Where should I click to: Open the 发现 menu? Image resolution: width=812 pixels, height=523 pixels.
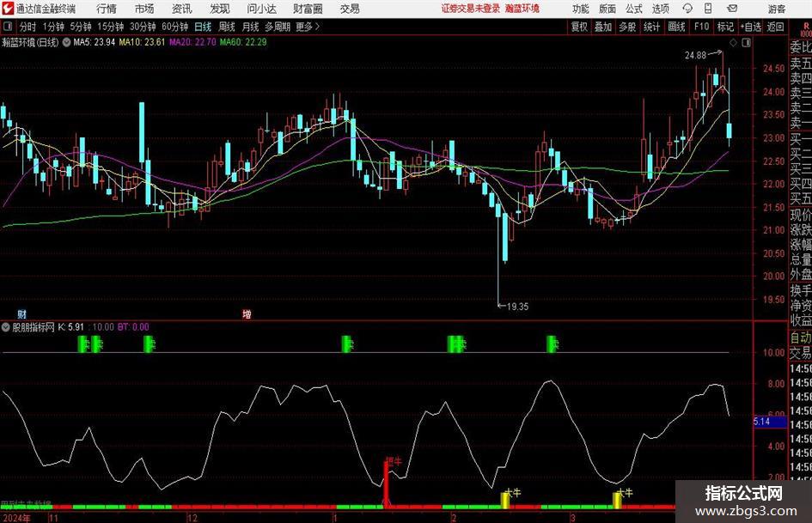tap(220, 9)
